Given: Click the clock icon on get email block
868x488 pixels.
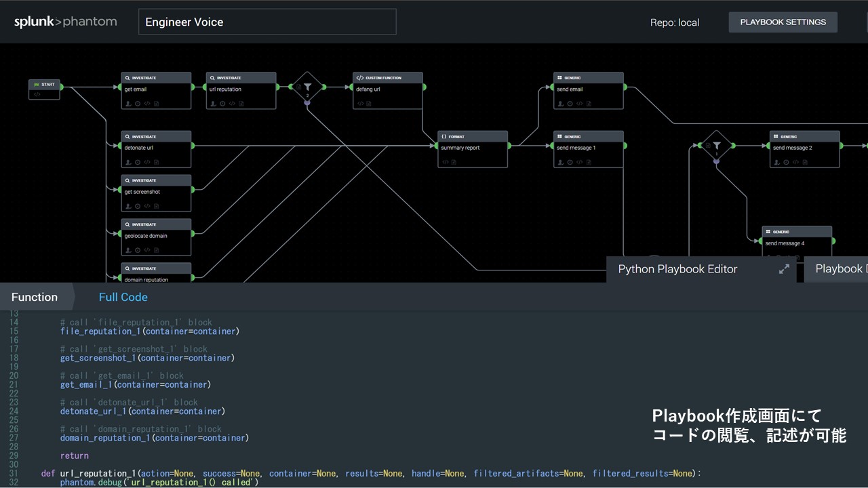Looking at the screenshot, I should point(137,104).
